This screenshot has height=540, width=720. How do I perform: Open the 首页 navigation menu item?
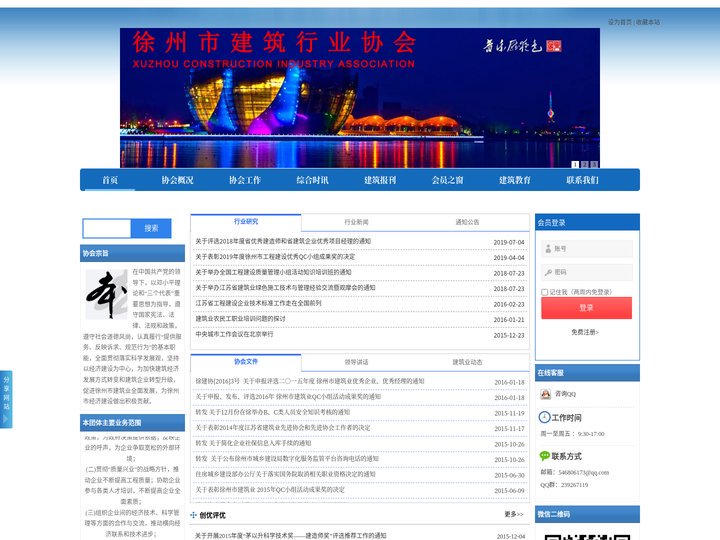tap(110, 180)
